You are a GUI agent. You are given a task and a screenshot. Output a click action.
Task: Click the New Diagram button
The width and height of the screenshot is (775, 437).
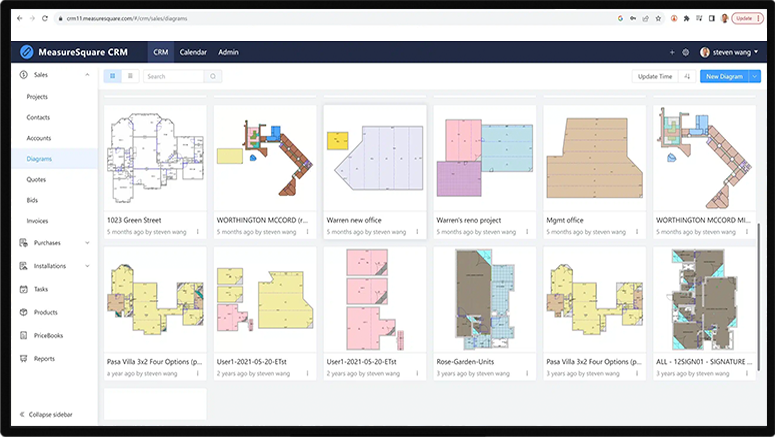tap(723, 76)
